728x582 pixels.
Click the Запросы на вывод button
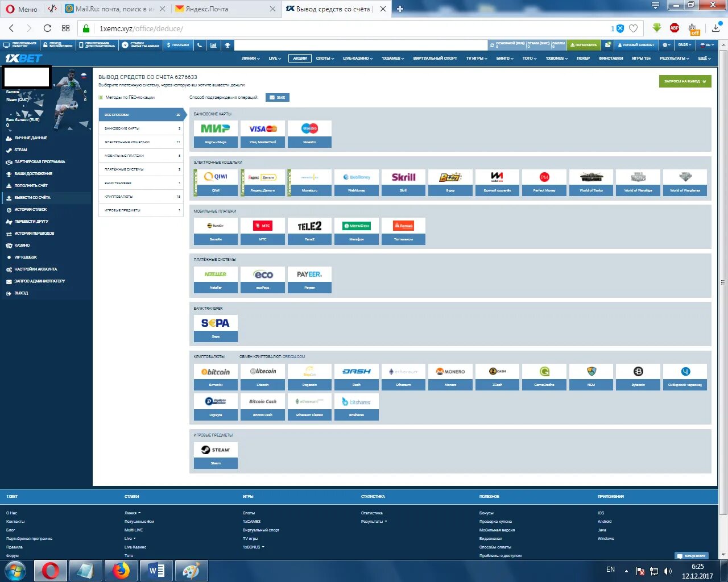tap(685, 81)
